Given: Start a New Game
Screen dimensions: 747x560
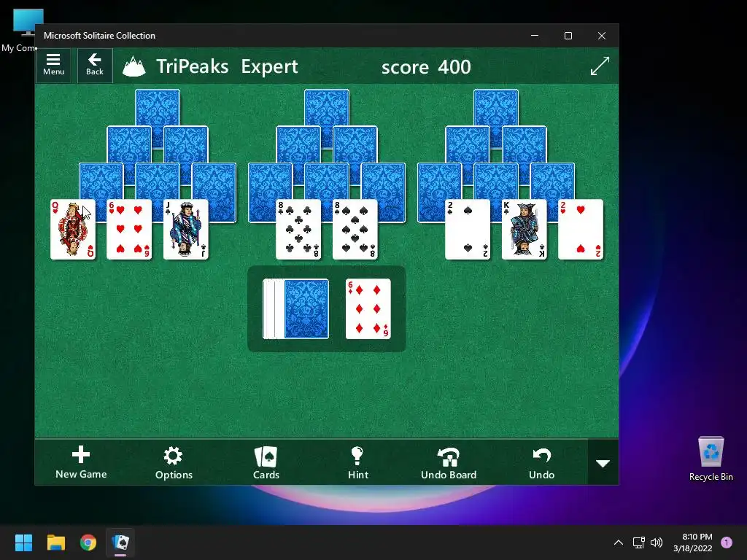Looking at the screenshot, I should 81,462.
